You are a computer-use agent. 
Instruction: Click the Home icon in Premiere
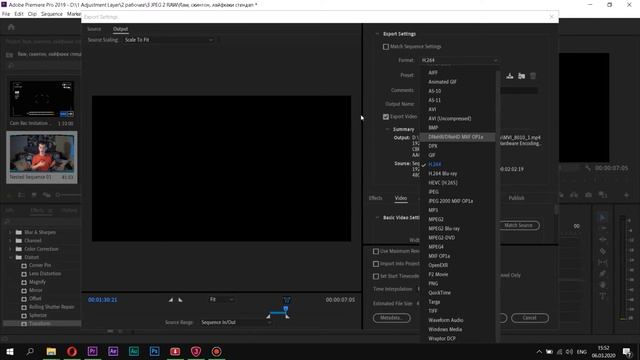[11, 27]
